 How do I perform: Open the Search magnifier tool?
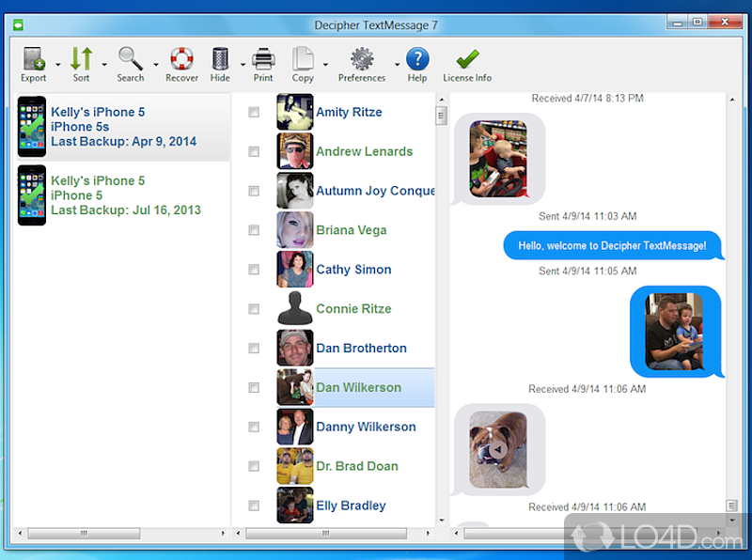click(x=130, y=59)
